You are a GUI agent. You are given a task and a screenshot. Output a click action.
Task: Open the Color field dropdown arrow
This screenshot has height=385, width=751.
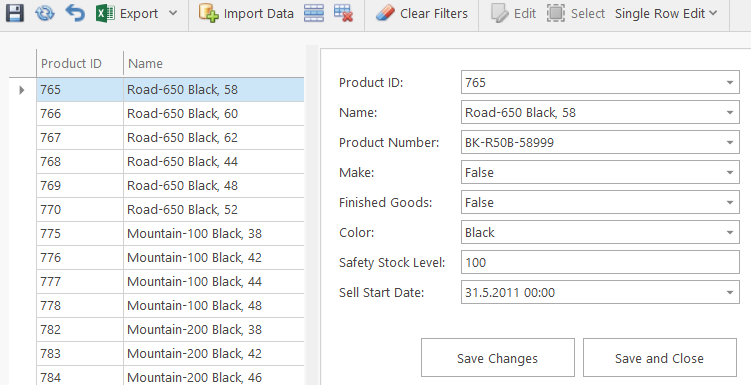(729, 232)
